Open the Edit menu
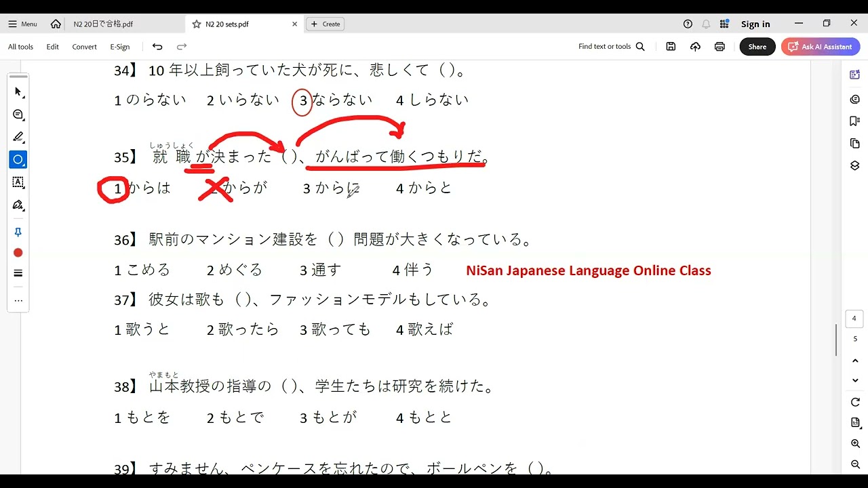The height and width of the screenshot is (488, 868). point(53,47)
